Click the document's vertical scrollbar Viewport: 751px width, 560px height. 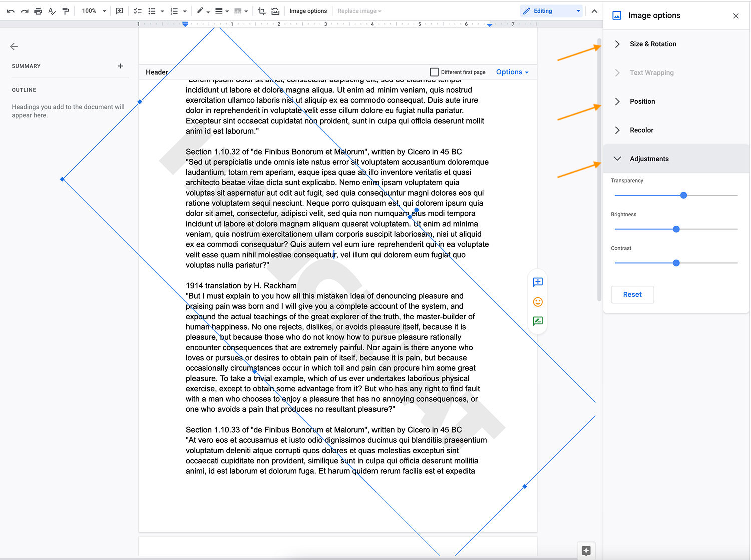(x=599, y=170)
